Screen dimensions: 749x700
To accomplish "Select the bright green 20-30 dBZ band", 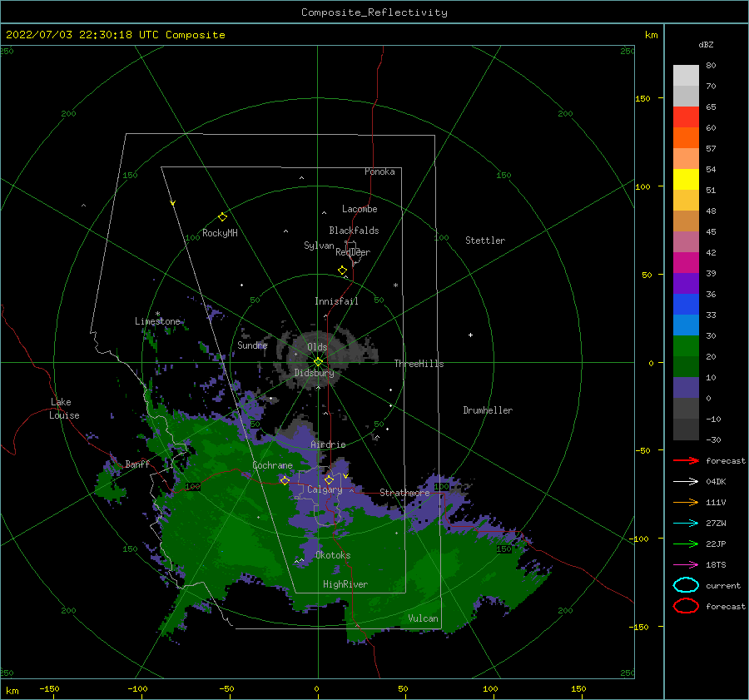I will tap(686, 345).
